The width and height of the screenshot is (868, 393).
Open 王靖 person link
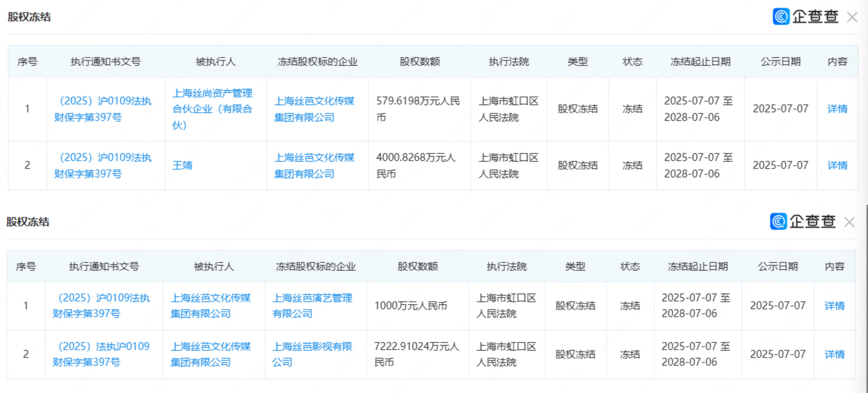(182, 165)
